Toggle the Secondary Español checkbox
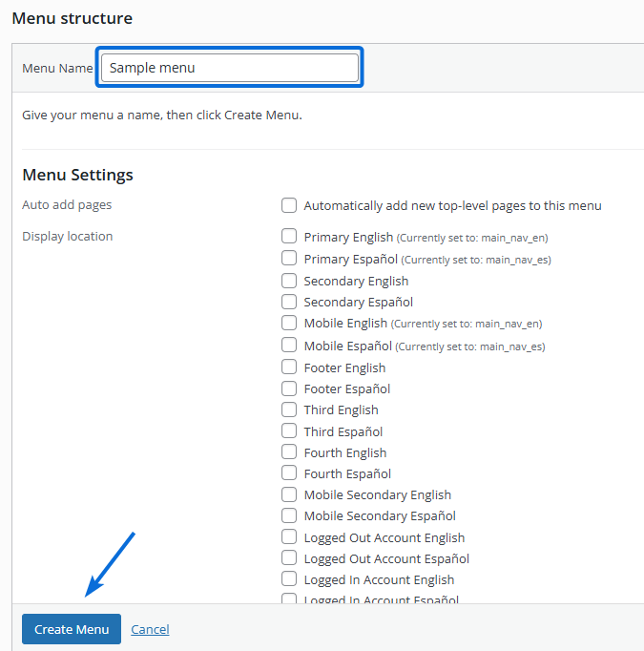The height and width of the screenshot is (651, 644). pos(289,302)
